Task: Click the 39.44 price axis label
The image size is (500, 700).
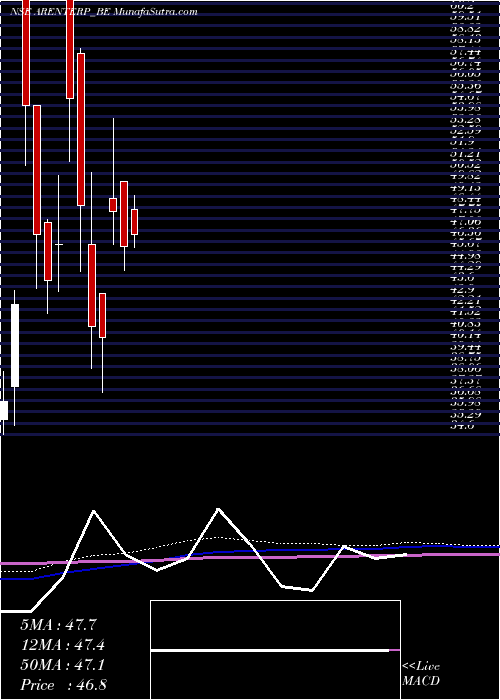Action: click(465, 346)
